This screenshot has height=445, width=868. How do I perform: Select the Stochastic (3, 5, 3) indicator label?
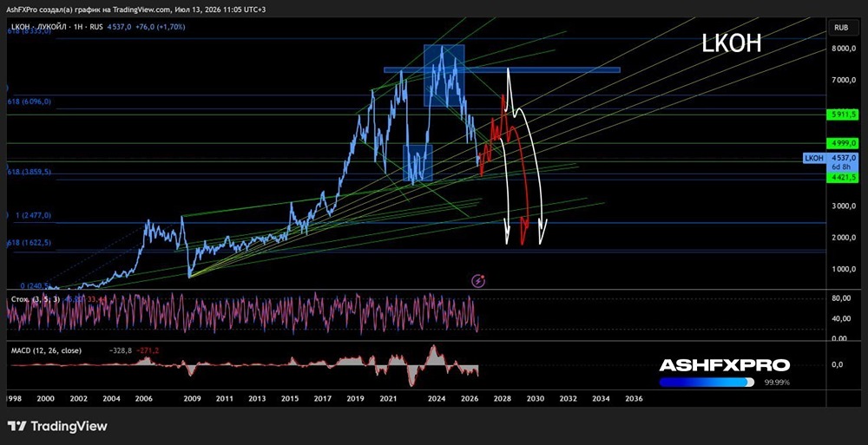36,299
